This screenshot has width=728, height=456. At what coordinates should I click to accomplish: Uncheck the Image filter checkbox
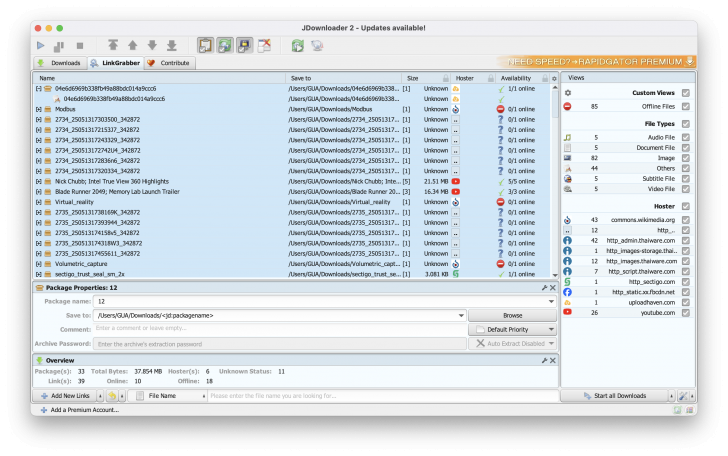(x=686, y=158)
